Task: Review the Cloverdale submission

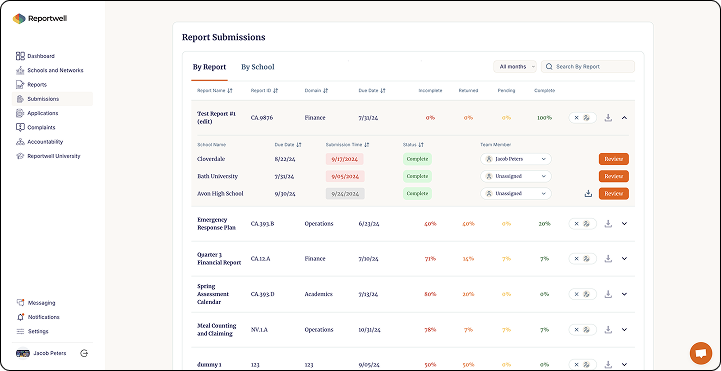Action: click(x=613, y=159)
